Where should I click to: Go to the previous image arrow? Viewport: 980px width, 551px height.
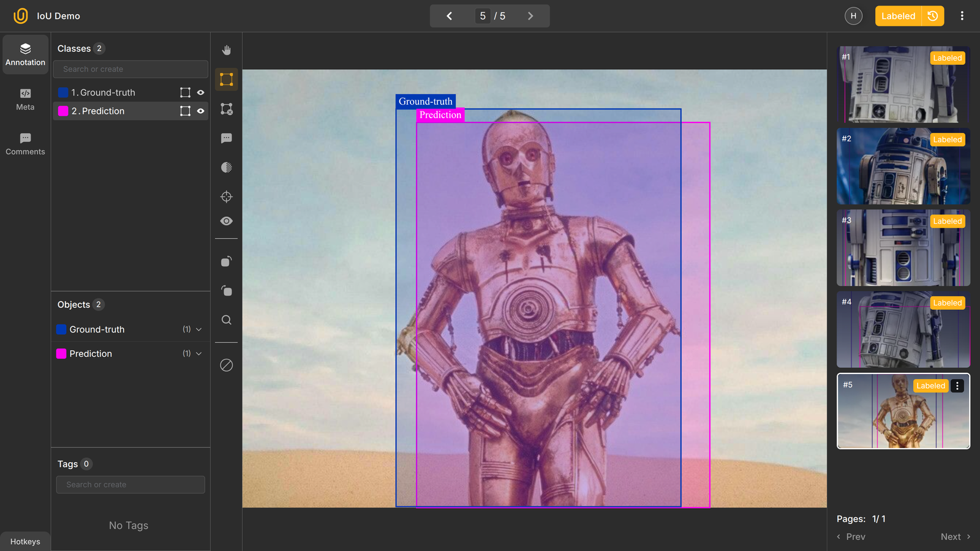point(449,16)
